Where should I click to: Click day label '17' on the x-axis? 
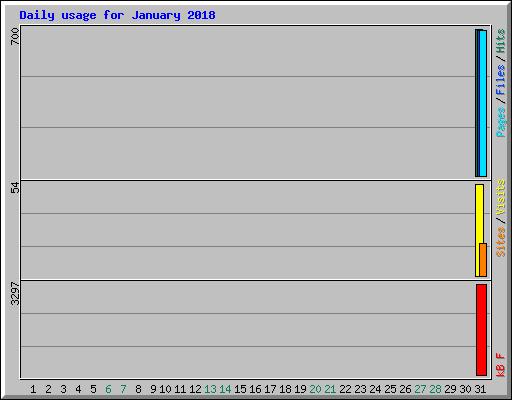[x=270, y=389]
